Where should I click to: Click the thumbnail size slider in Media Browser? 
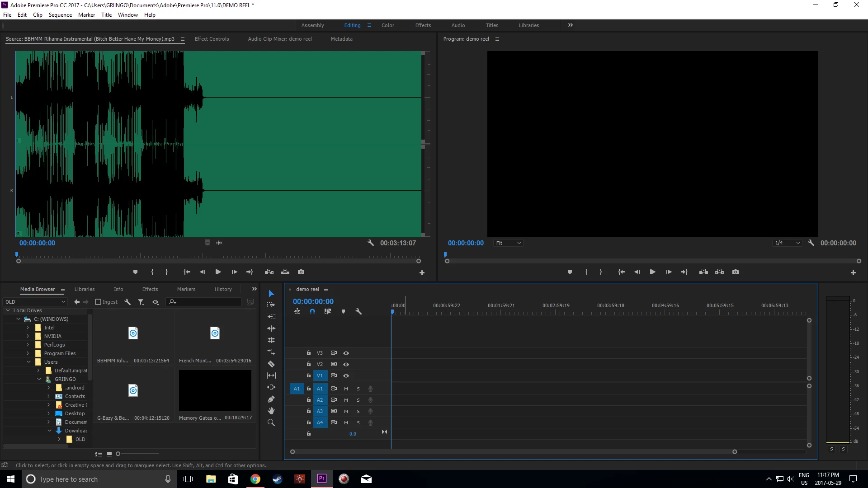coord(118,454)
